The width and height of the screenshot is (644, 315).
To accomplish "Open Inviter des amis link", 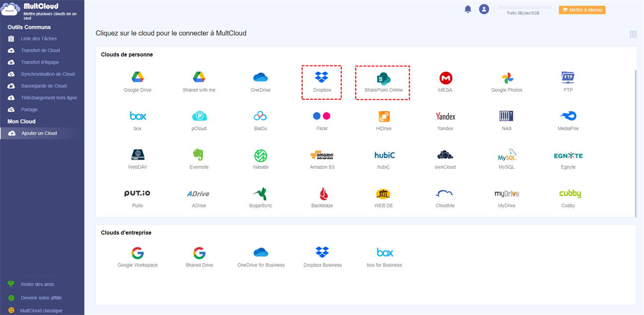I will [x=38, y=284].
